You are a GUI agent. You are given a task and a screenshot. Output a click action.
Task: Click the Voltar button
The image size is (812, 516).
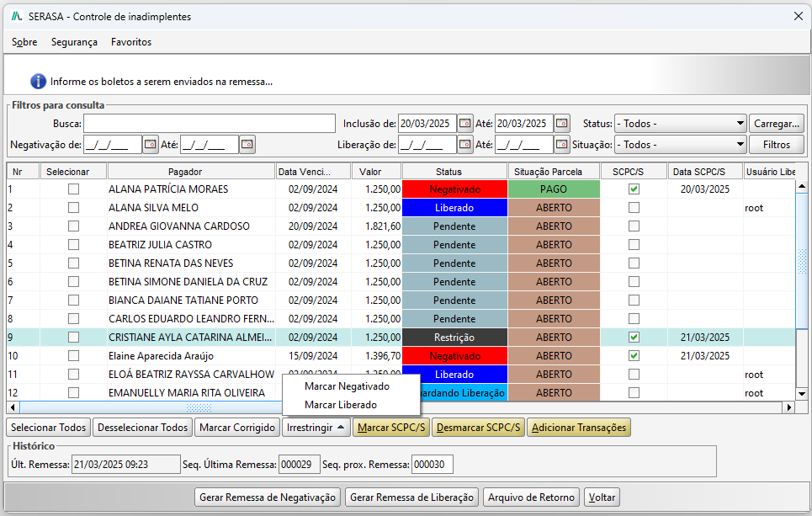602,497
